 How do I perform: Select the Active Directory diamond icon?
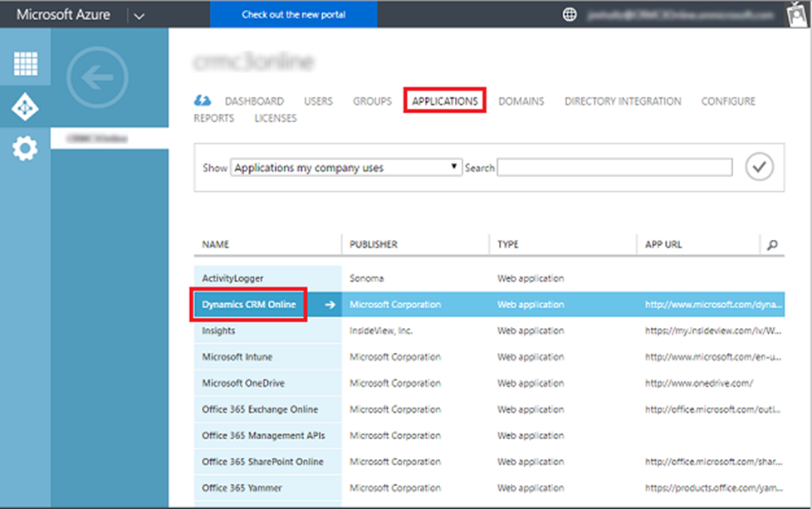[x=25, y=107]
